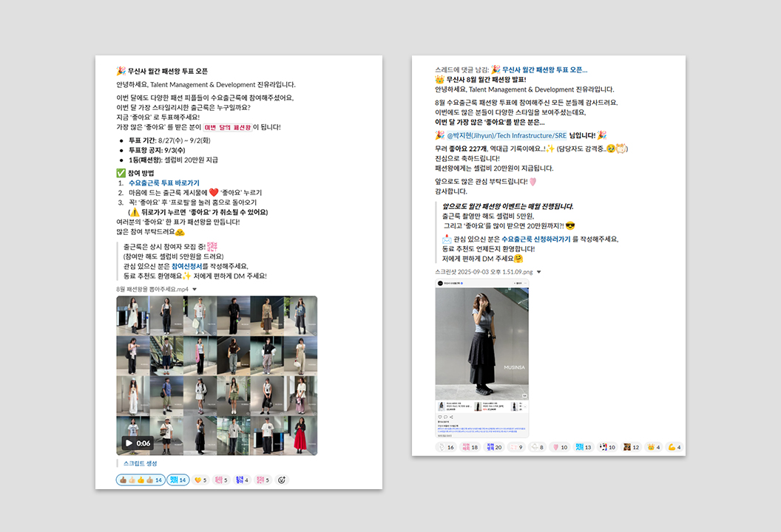Click the 스크립트 생성 link
This screenshot has height=532, width=781.
pos(141,463)
